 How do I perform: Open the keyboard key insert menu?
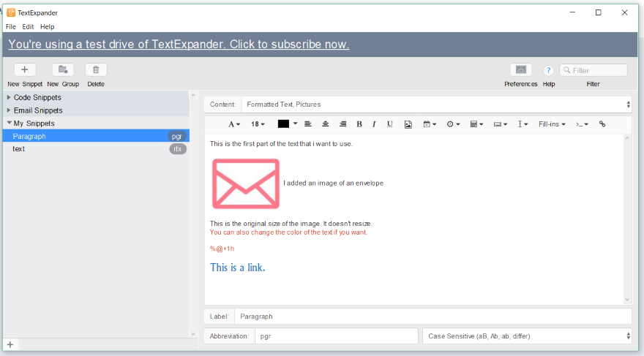pos(501,124)
